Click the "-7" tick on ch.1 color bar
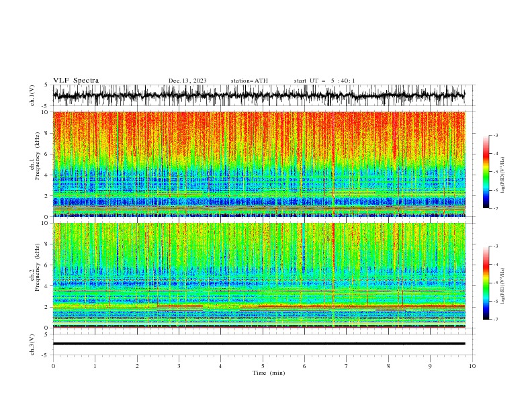The height and width of the screenshot is (411, 532). click(495, 208)
